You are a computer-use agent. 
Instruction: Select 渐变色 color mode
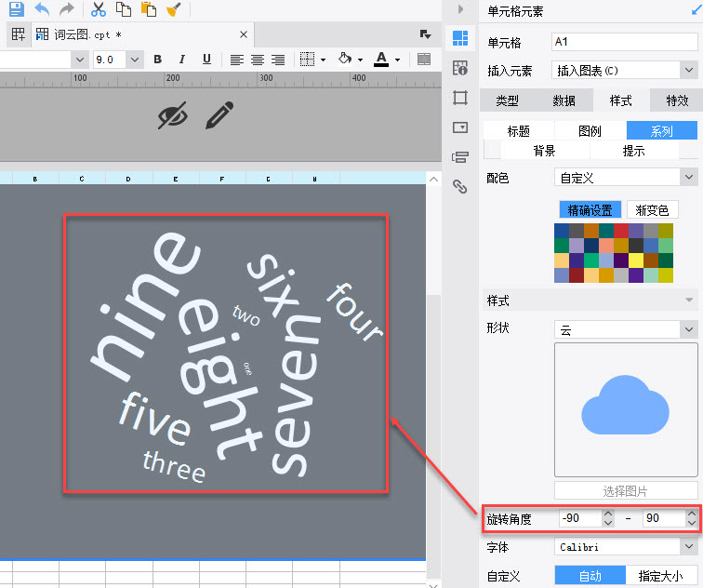(x=653, y=209)
